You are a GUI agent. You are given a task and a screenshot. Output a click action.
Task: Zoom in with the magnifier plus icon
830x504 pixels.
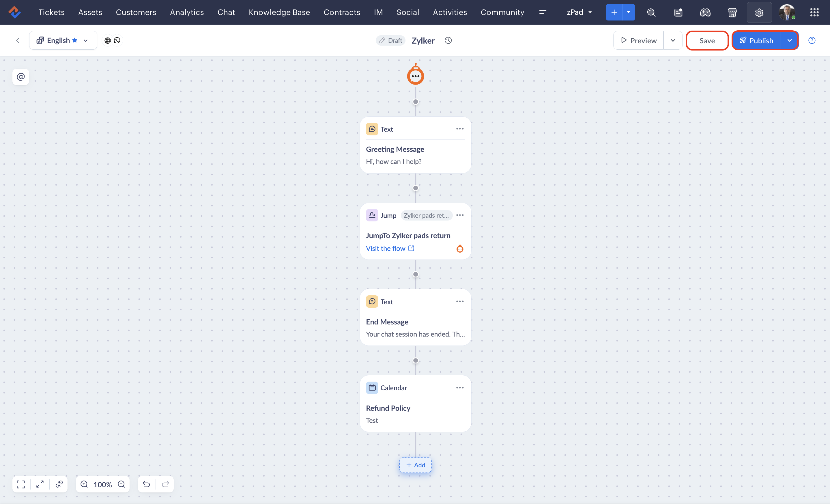click(x=84, y=484)
